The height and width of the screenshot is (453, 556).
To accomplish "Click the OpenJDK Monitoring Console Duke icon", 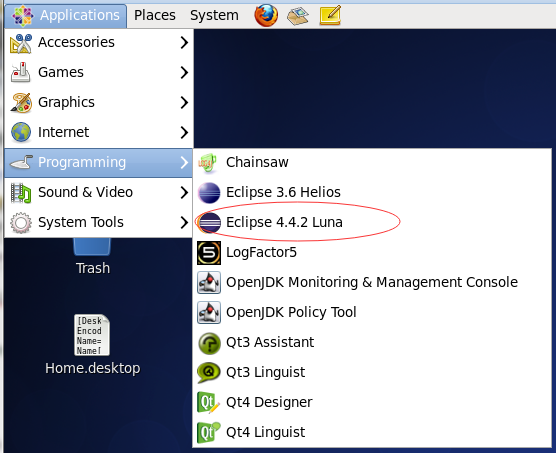I will [x=209, y=283].
